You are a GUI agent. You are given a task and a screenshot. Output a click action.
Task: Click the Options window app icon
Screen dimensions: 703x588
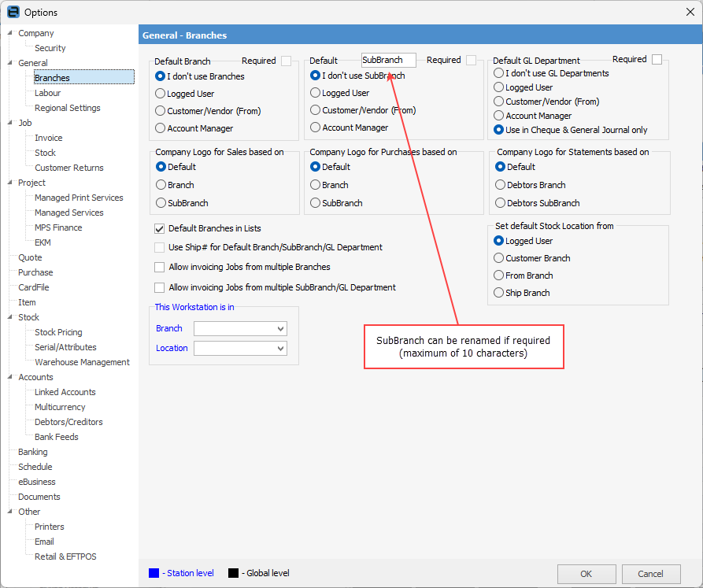click(x=13, y=12)
